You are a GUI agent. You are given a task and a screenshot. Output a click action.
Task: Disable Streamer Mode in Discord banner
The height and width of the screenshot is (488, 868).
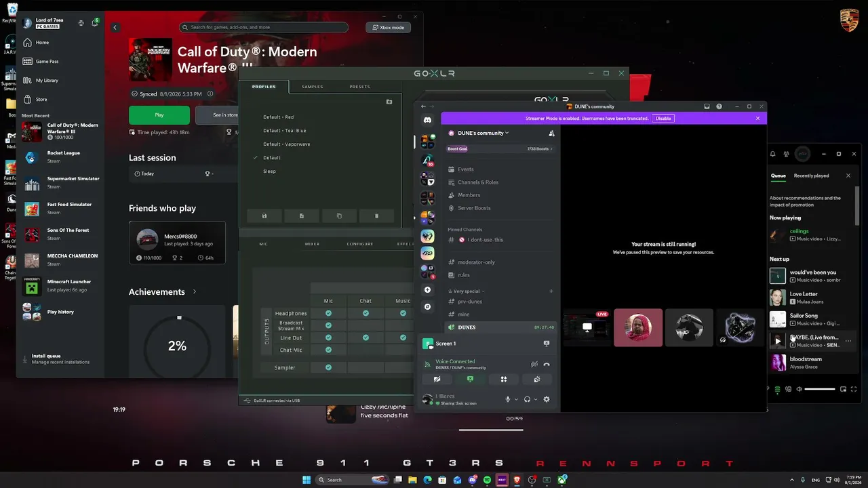[x=663, y=119]
